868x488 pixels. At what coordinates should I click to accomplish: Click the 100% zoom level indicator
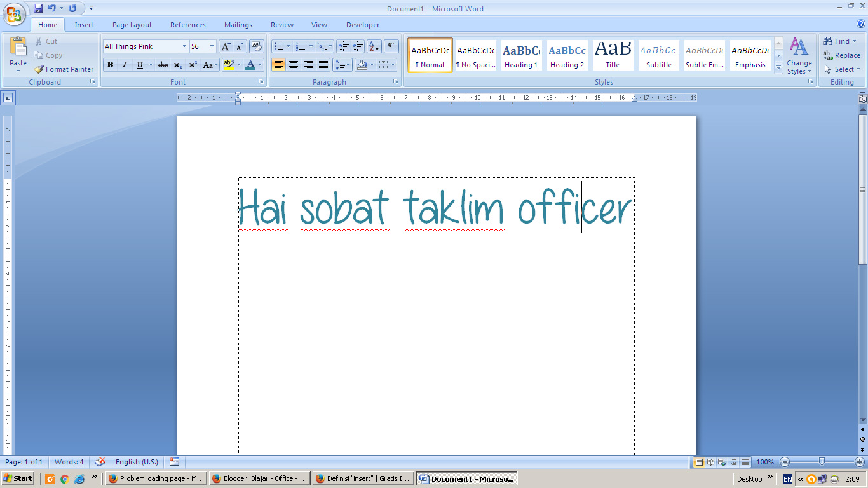[x=765, y=462]
